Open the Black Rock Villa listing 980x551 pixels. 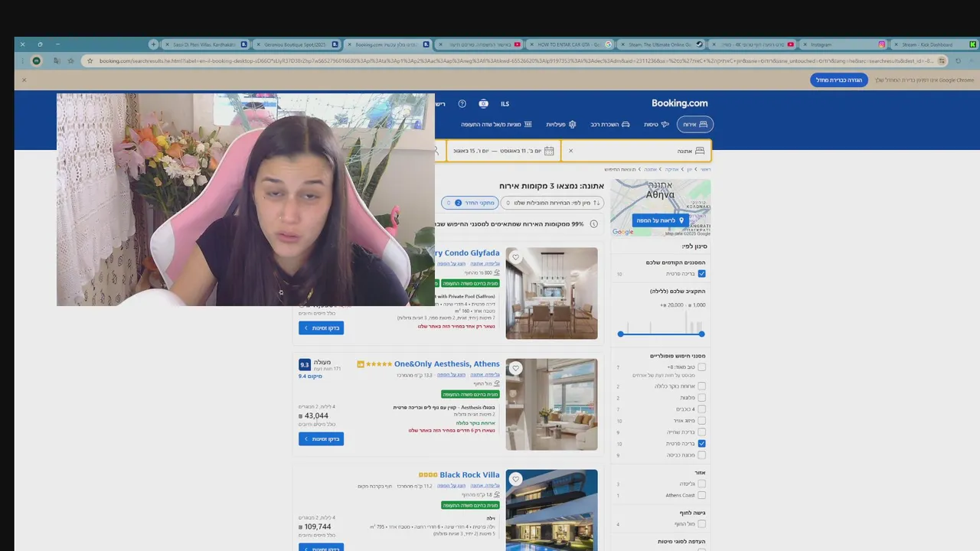point(469,475)
